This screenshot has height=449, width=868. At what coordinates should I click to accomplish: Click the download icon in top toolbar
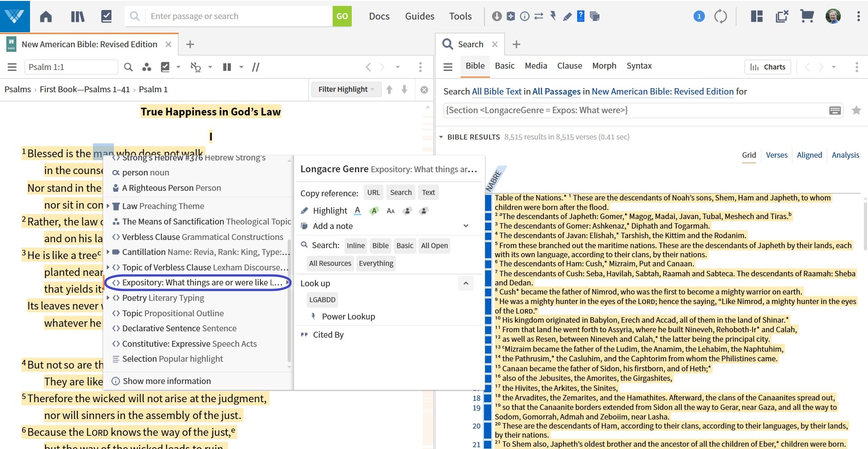[497, 16]
